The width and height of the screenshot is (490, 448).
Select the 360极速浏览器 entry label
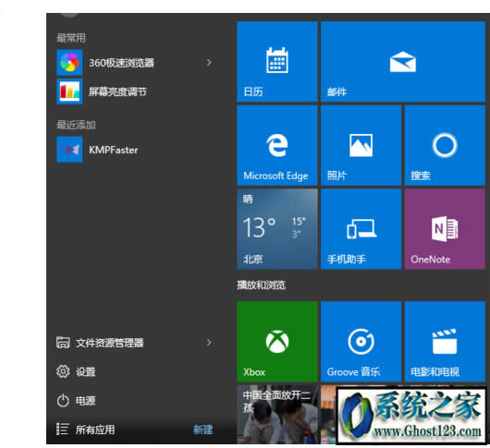tap(121, 63)
